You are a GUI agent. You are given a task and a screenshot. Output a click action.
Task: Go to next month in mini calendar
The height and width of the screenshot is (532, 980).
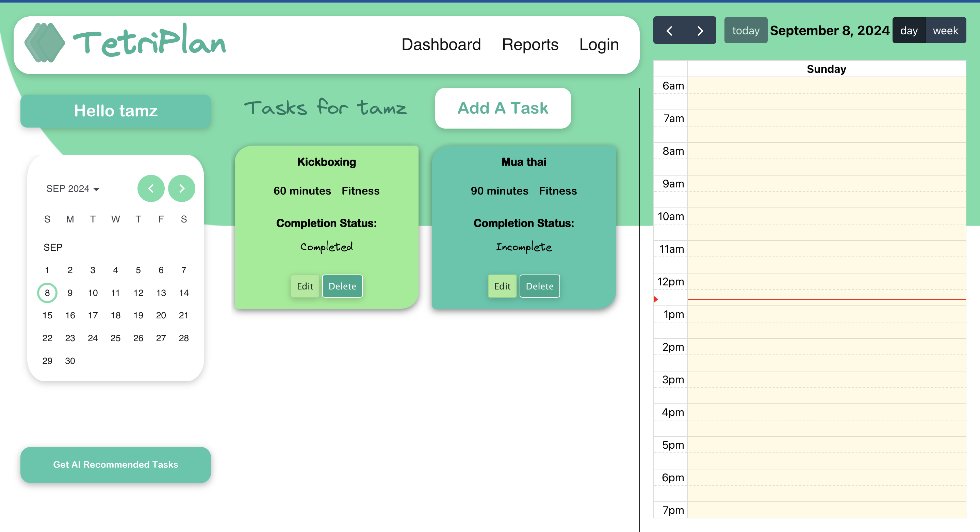(181, 188)
